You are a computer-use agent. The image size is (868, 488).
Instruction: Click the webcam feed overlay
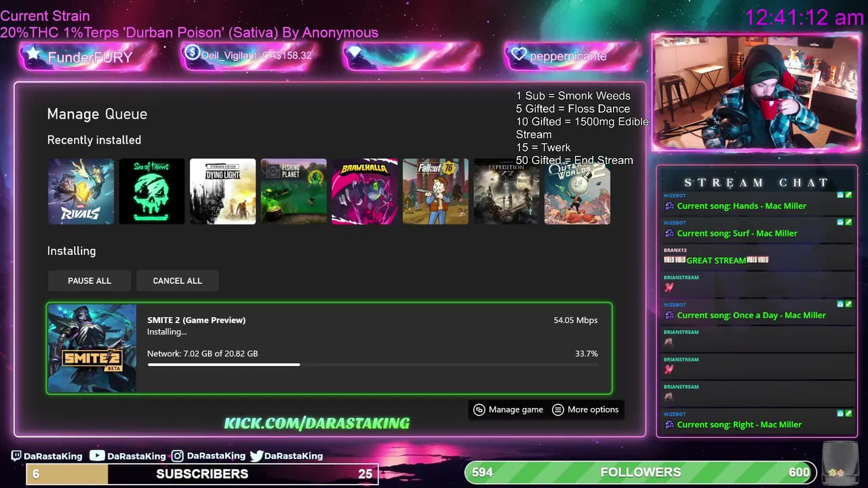tap(756, 92)
